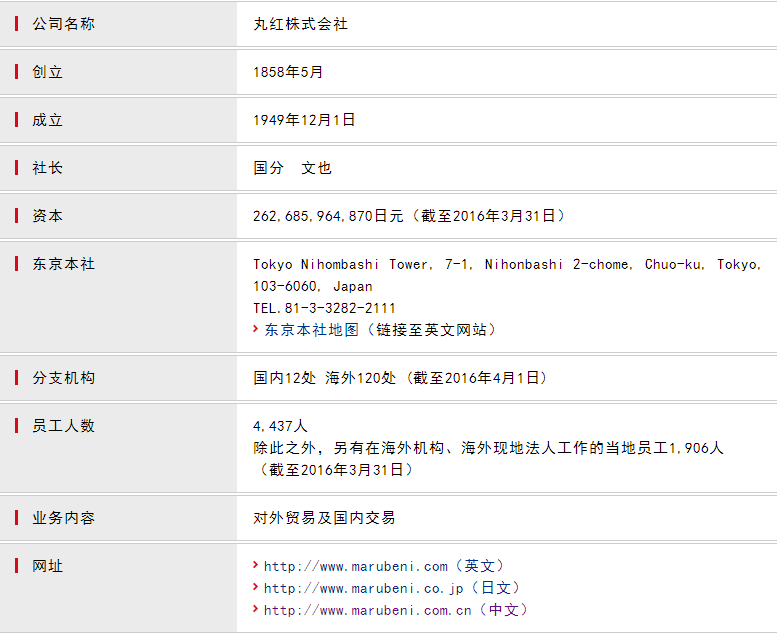Click the company name 丸红株式会社 text
The height and width of the screenshot is (637, 777).
[300, 24]
